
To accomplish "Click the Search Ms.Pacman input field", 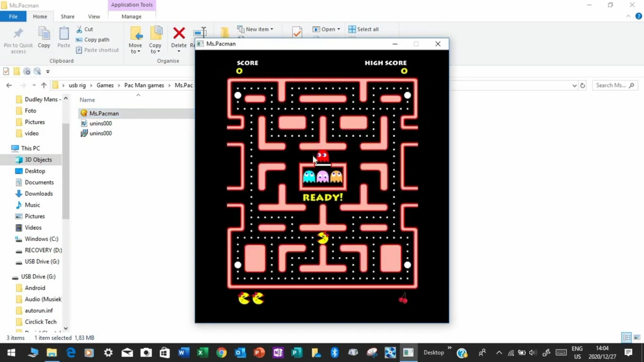I will (614, 85).
